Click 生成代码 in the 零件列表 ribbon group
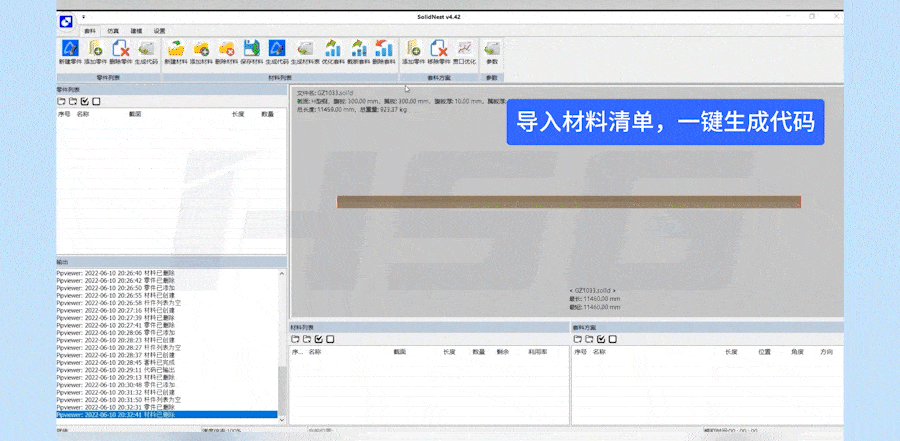 [146, 51]
